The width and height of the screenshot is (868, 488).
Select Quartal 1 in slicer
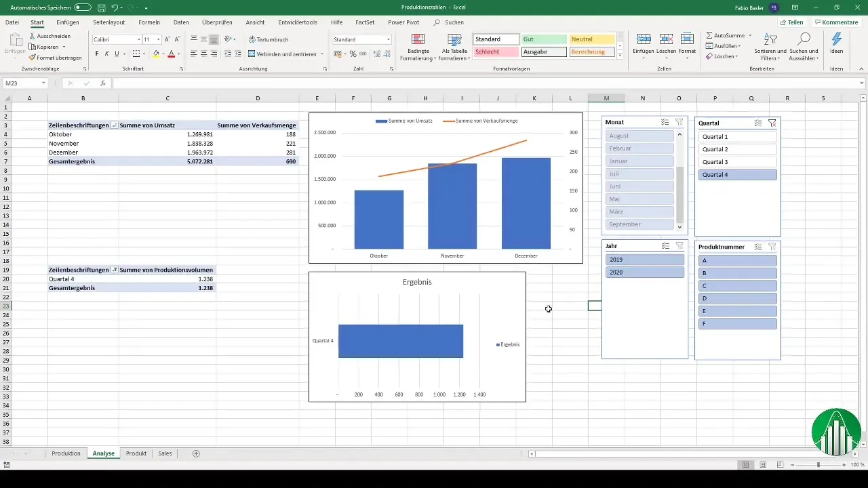(737, 137)
